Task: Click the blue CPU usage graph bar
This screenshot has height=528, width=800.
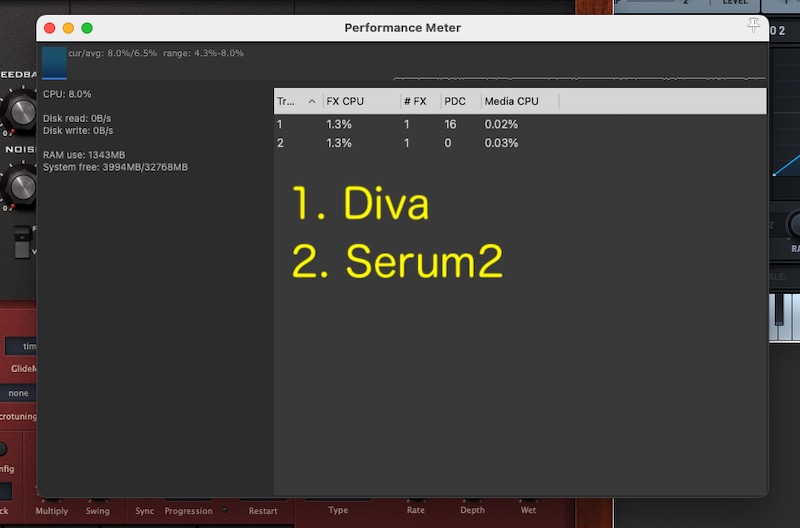Action: 54,63
